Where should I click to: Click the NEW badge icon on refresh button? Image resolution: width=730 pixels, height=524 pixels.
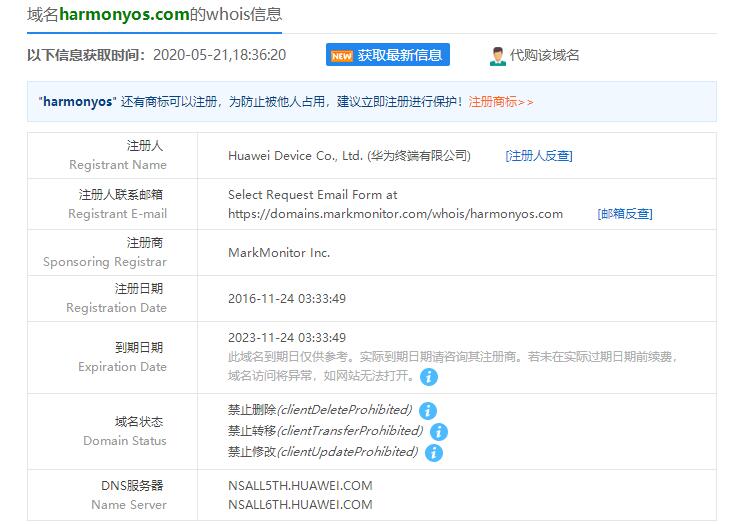342,56
